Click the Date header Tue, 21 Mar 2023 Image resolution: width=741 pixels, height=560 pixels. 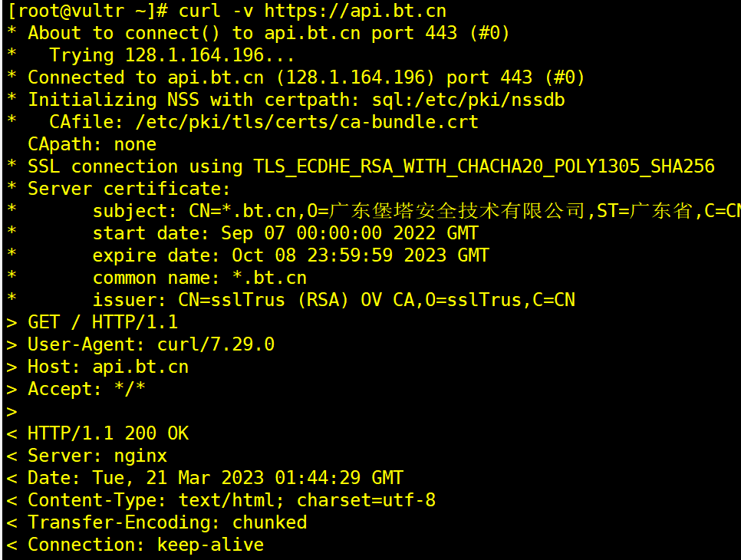(215, 477)
